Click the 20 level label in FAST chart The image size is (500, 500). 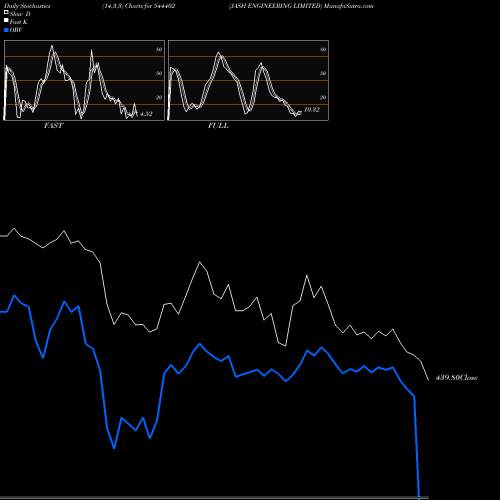click(x=159, y=98)
